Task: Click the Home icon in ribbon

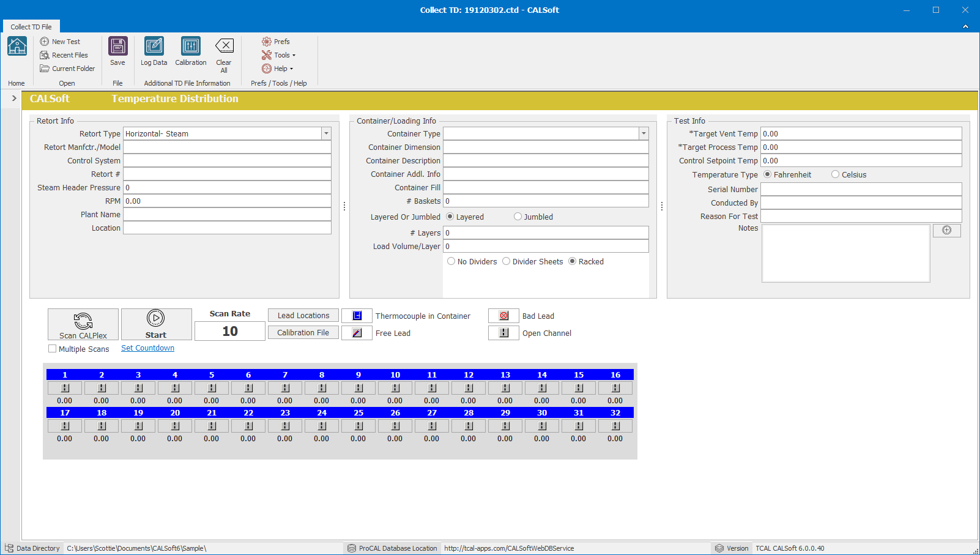Action: tap(17, 47)
